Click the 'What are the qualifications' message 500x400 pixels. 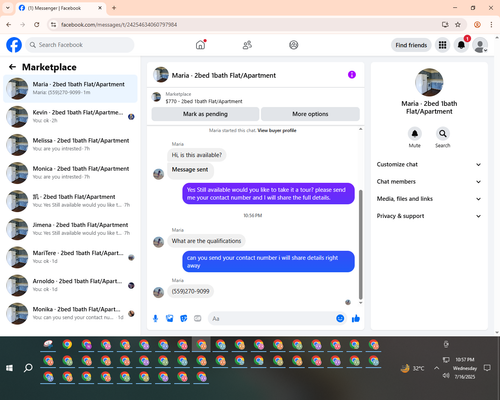coord(206,241)
